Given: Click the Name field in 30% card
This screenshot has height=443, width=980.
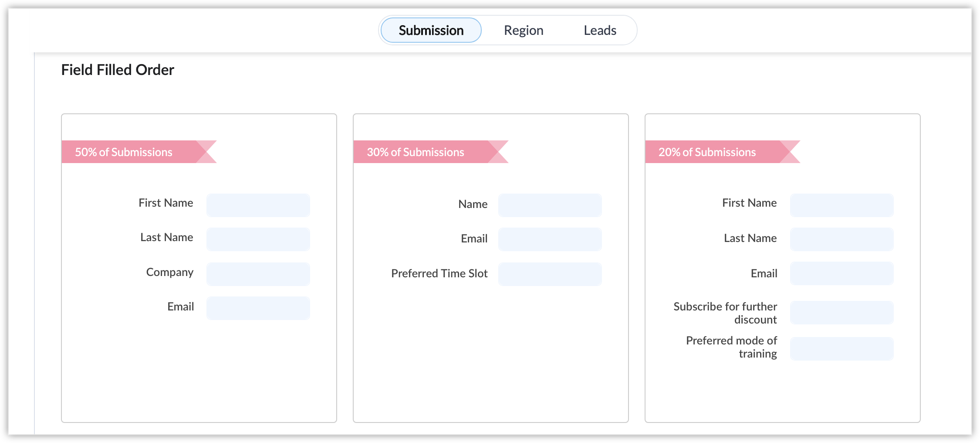Looking at the screenshot, I should coord(550,205).
